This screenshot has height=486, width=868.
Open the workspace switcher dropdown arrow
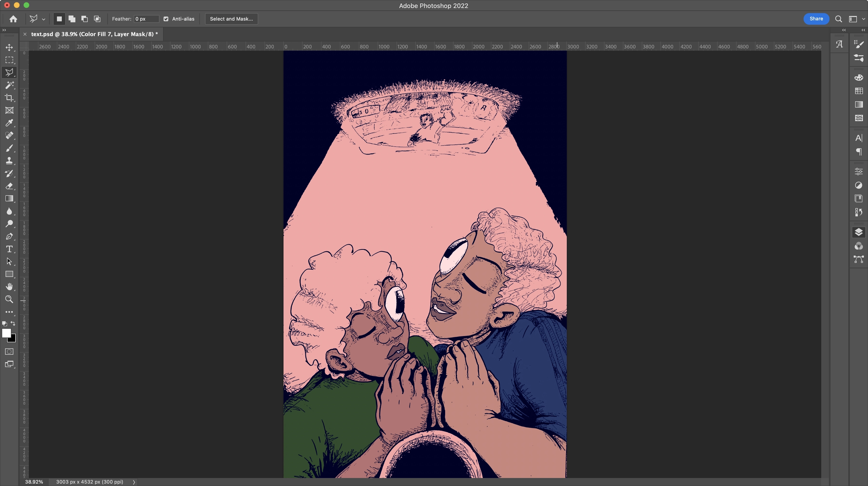coord(863,19)
